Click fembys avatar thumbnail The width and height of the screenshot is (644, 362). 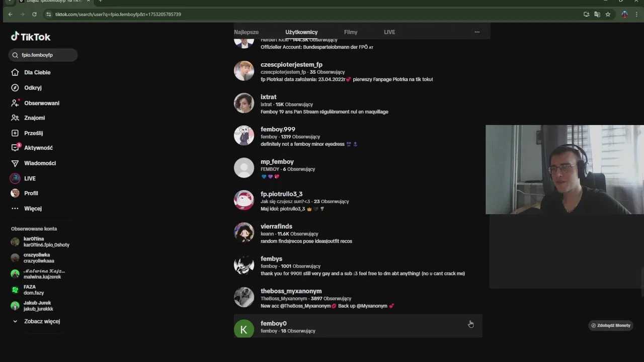pyautogui.click(x=244, y=265)
